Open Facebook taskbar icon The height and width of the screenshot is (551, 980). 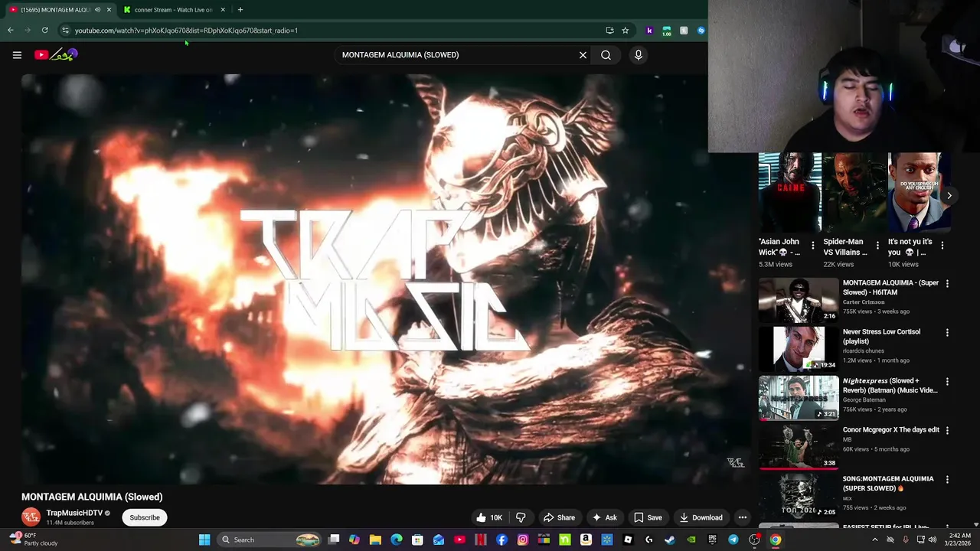501,540
